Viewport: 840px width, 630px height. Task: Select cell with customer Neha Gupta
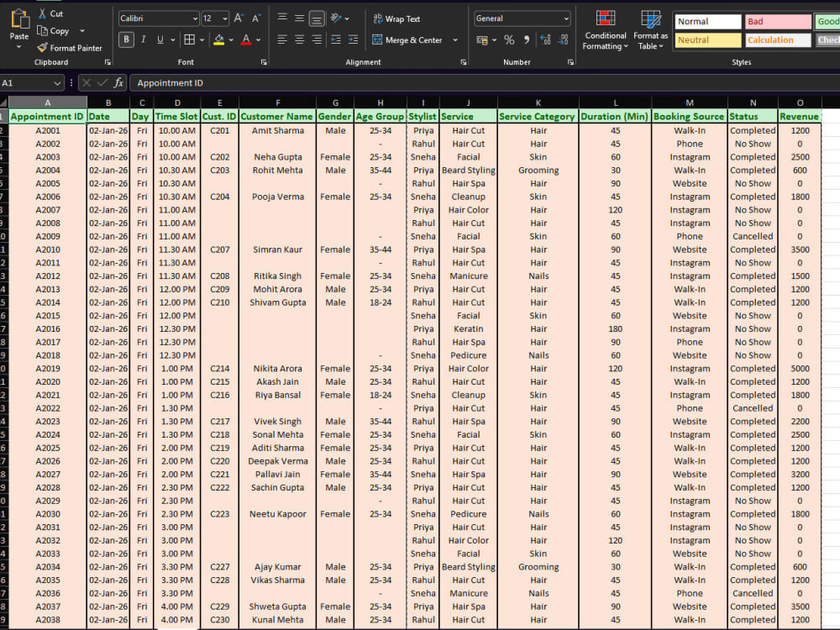(x=277, y=157)
